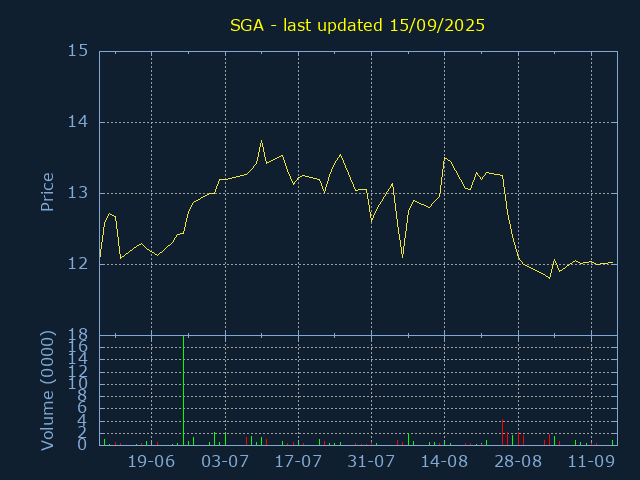
Task: Click the price axis value 12
Action: [x=78, y=264]
